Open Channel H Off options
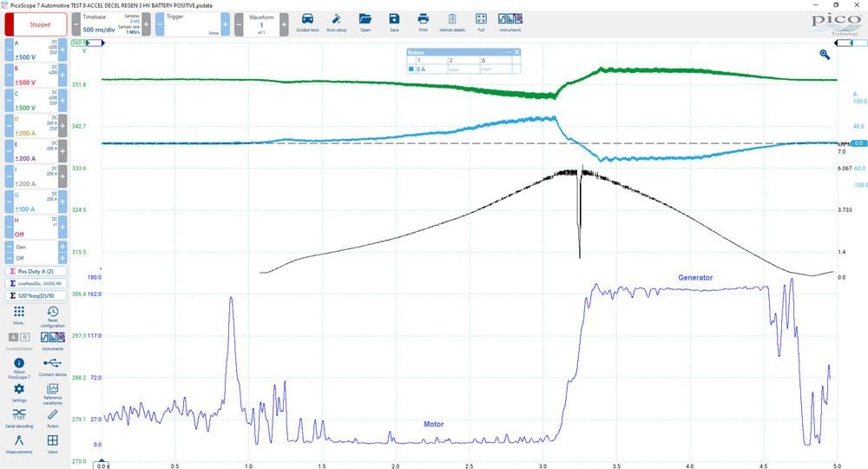 coord(36,228)
